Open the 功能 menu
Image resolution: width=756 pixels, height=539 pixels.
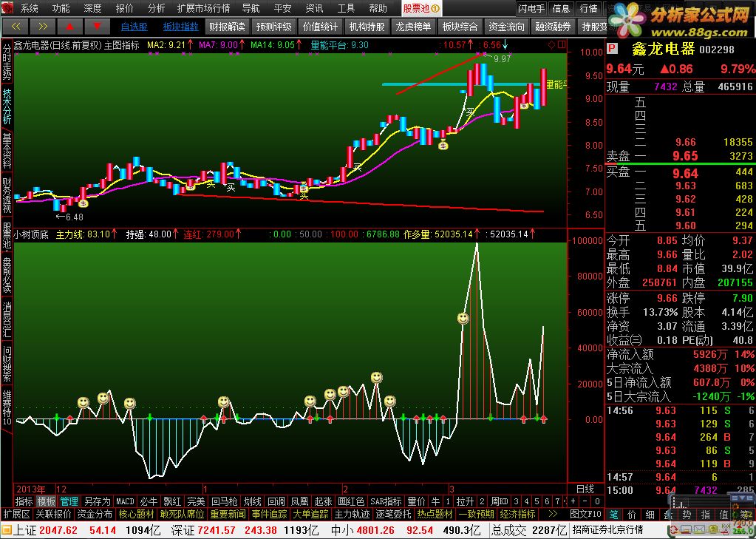pyautogui.click(x=61, y=8)
